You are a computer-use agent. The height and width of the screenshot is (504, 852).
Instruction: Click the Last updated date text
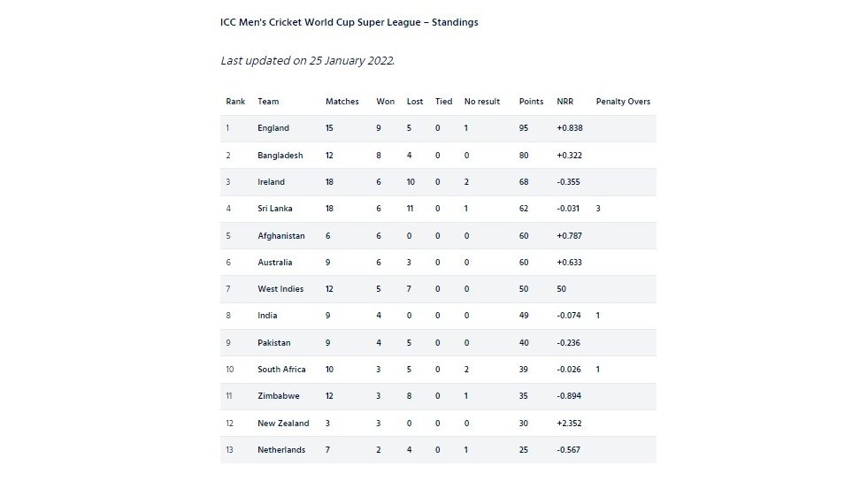(x=307, y=61)
